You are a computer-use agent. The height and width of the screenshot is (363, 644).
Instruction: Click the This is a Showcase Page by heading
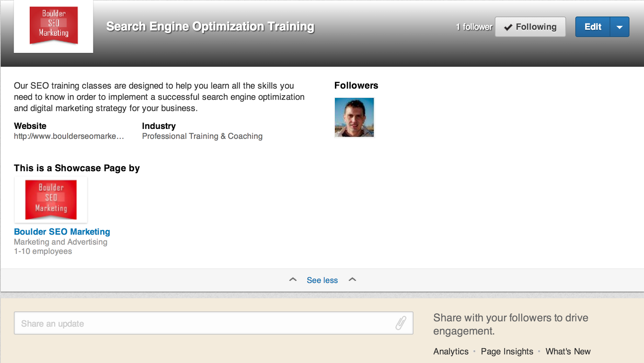[x=77, y=168]
